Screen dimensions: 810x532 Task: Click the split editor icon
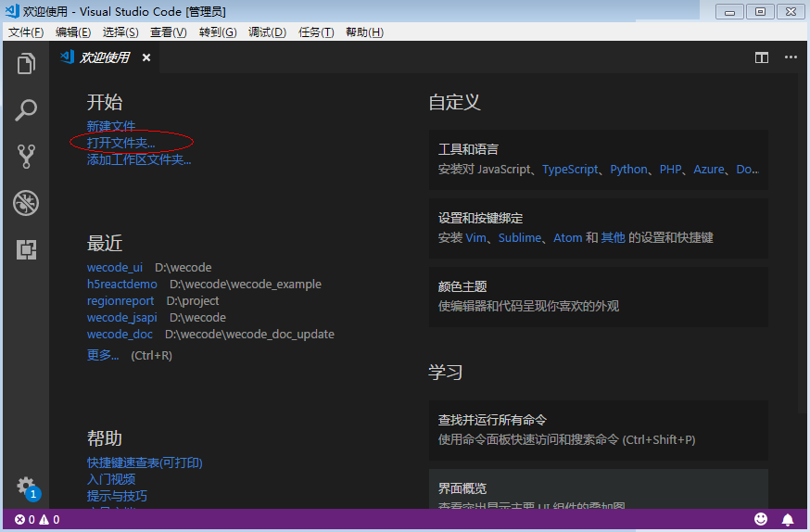pos(762,57)
